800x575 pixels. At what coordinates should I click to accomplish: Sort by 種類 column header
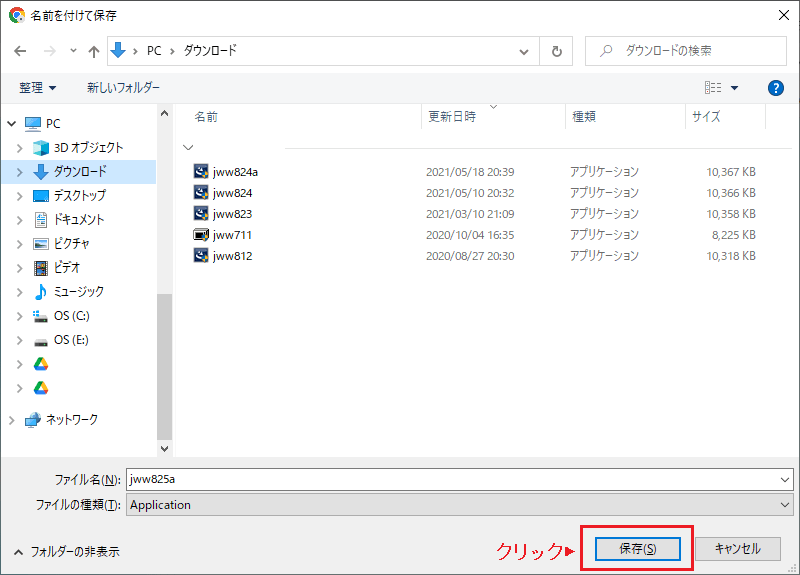[x=584, y=117]
